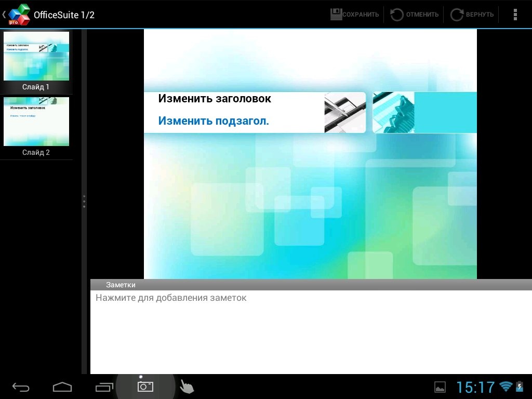Select the Слайд 1 thumbnail

pos(36,56)
